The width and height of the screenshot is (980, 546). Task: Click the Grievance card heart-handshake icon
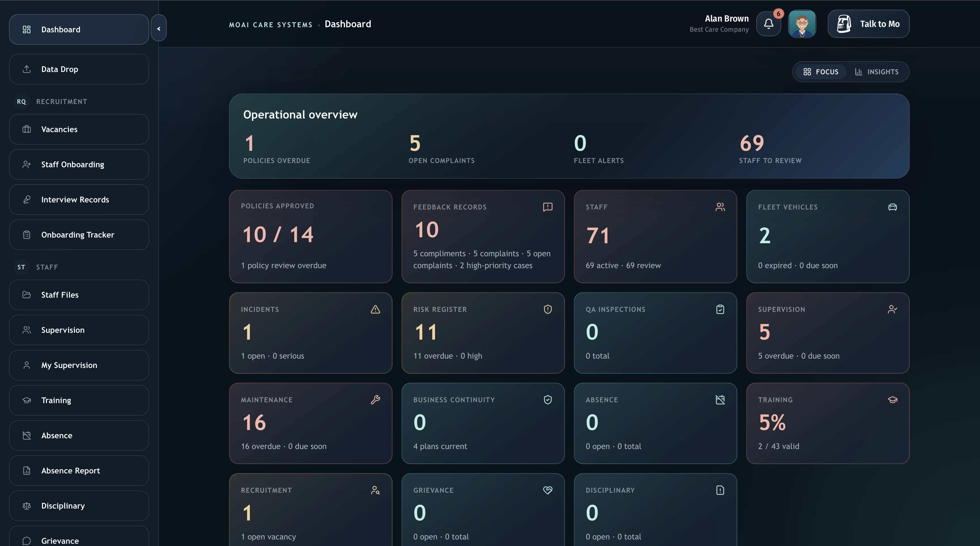(x=548, y=490)
